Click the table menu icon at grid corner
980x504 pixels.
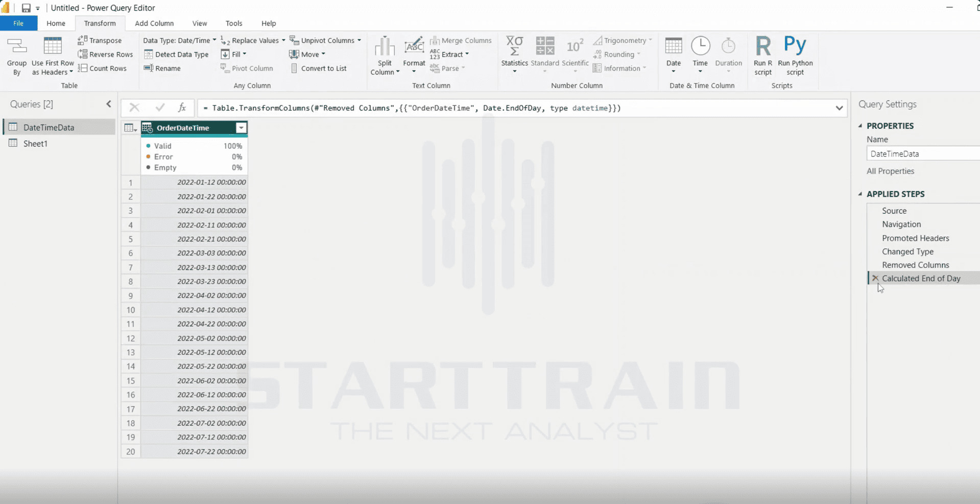[130, 128]
